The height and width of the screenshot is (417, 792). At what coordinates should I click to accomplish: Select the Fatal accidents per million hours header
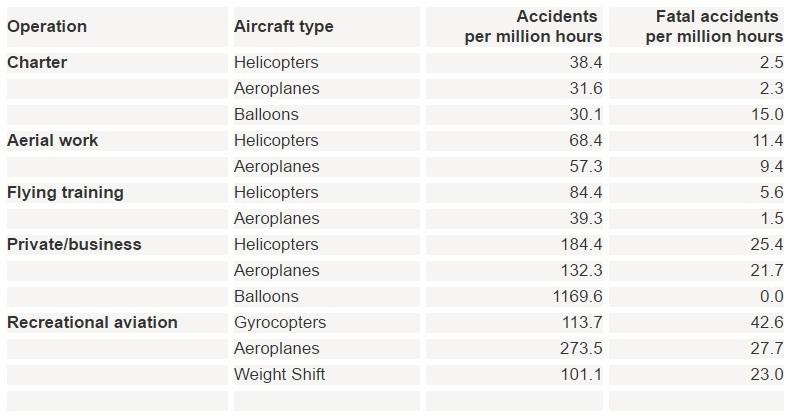(x=714, y=27)
